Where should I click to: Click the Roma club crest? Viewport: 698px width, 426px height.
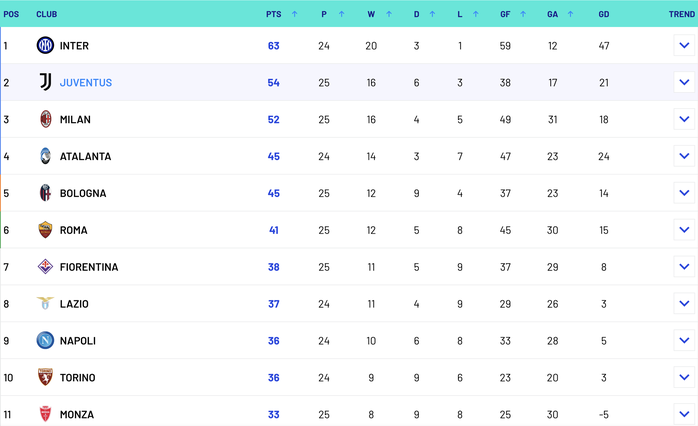tap(45, 230)
